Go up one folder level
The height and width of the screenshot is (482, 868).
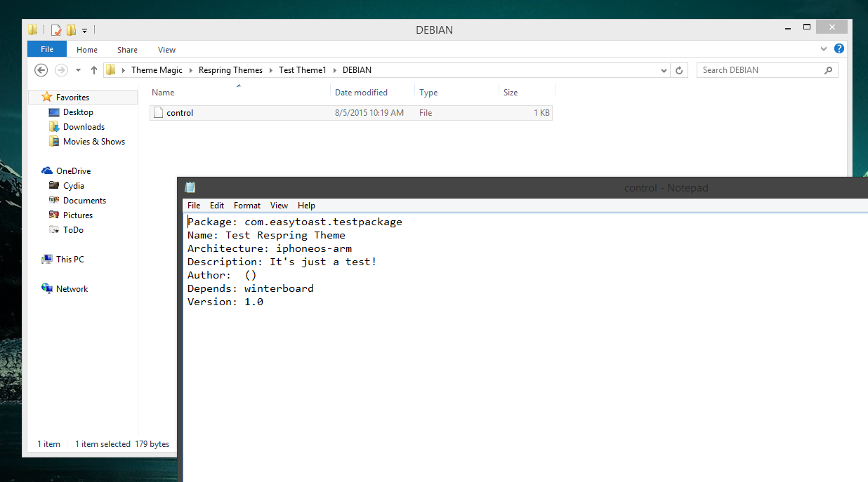pos(94,70)
